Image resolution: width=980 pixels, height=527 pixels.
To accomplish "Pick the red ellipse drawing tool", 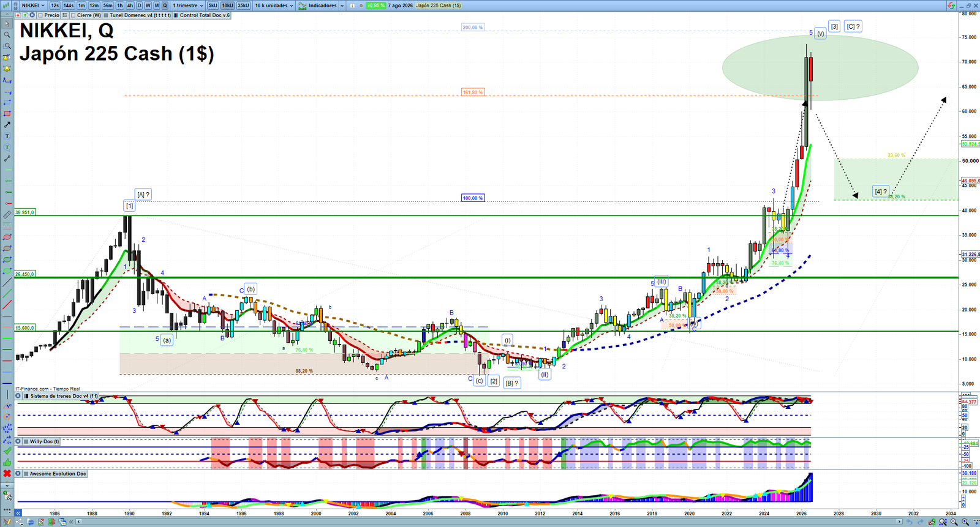I will 7,237.
